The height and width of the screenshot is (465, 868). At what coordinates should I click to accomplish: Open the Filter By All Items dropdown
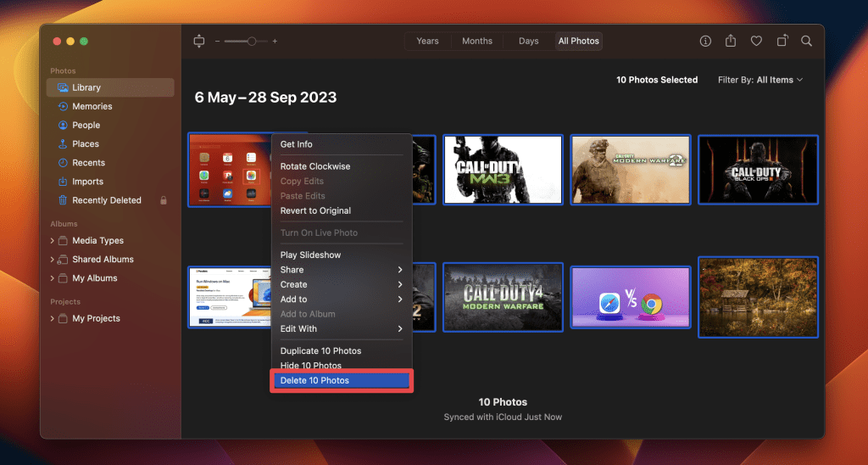pos(760,80)
